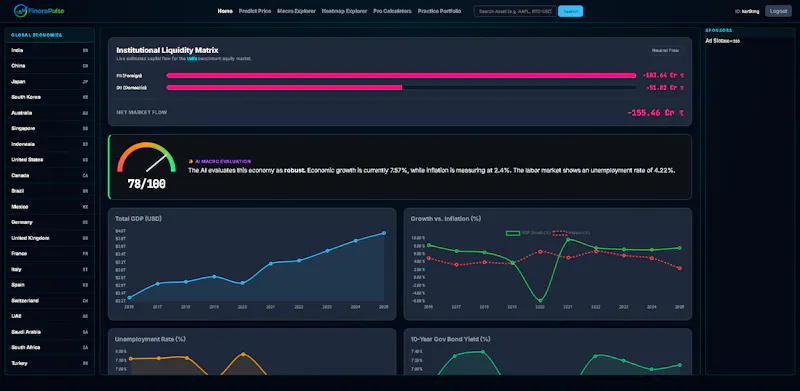Click the Unemployment Rate (%) chart title
The image size is (800, 391).
[150, 339]
